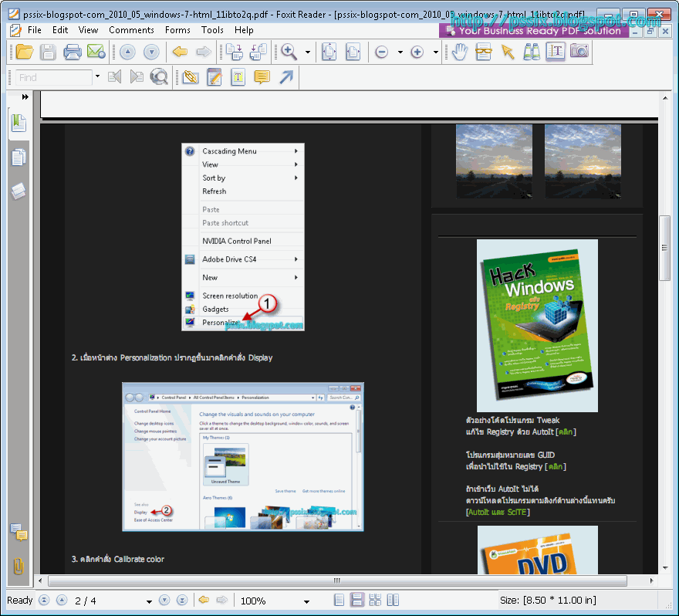679x616 pixels.
Task: Jump to the last page button
Action: pyautogui.click(x=182, y=600)
